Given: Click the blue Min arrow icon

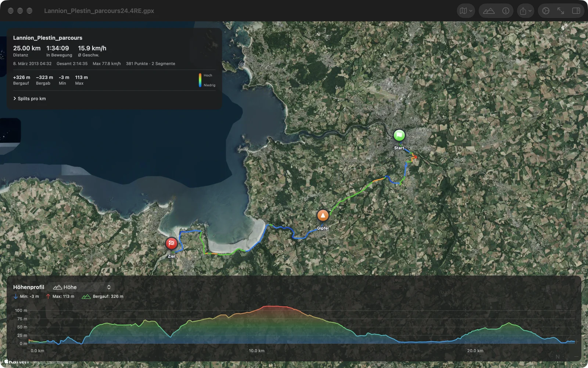Looking at the screenshot, I should pos(15,297).
